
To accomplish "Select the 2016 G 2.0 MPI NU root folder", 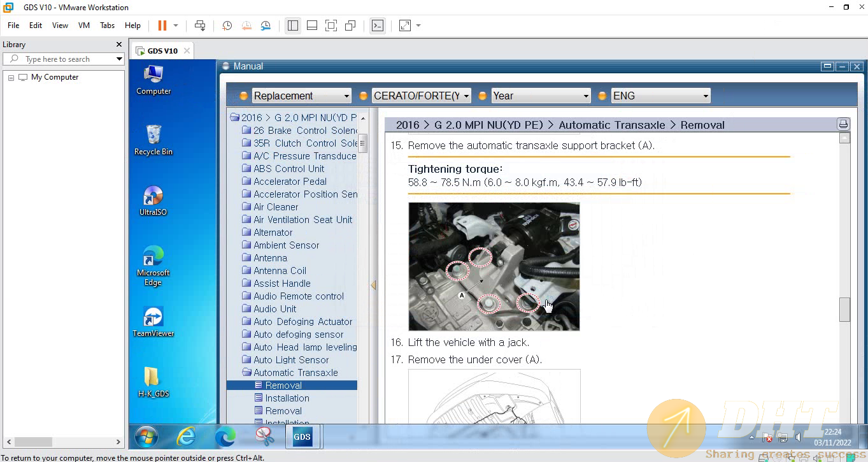I will coord(293,118).
